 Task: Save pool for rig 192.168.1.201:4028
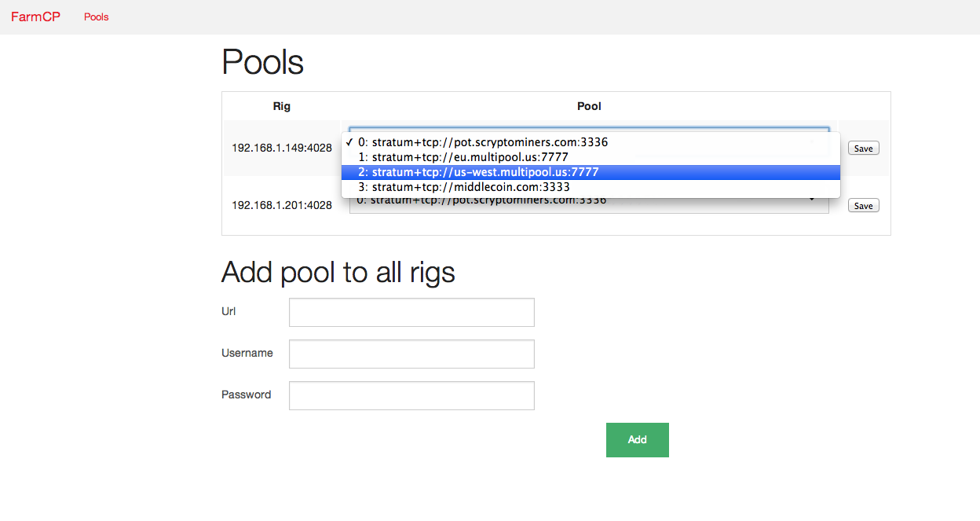point(863,206)
